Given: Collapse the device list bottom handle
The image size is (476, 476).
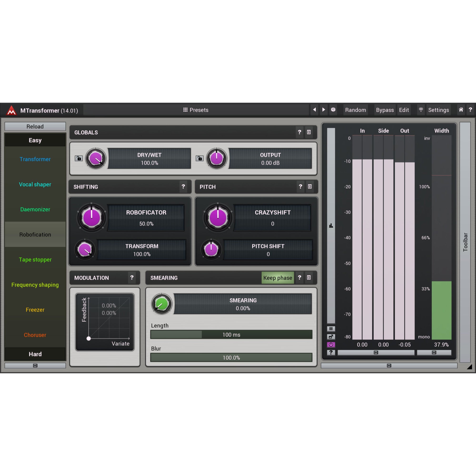Looking at the screenshot, I should 35,366.
